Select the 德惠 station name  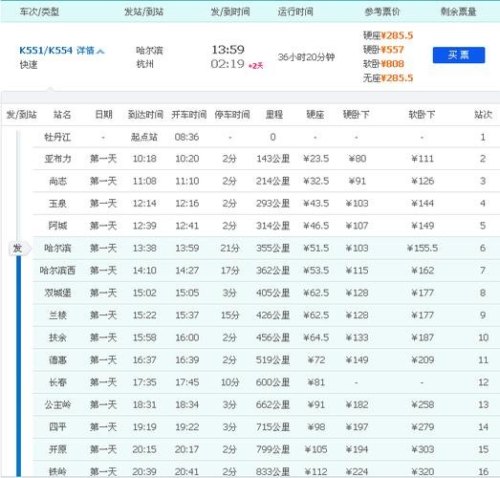pyautogui.click(x=58, y=360)
